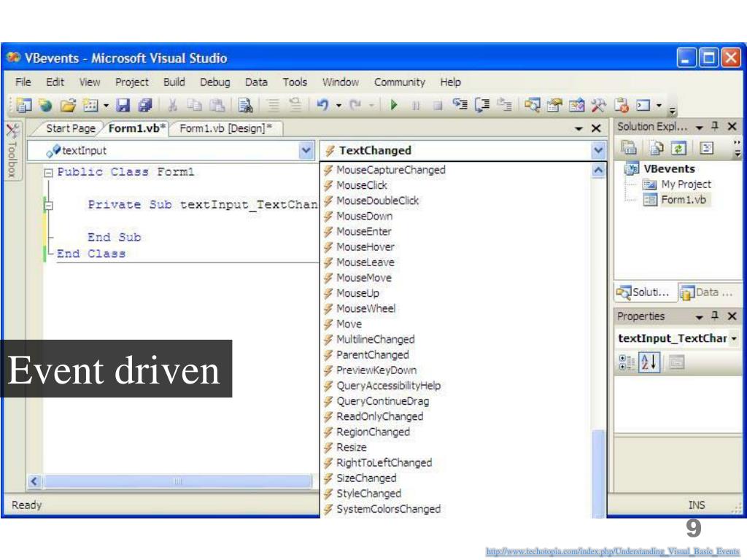Toggle auto-hide pin on Solution Explorer panel
The image size is (747, 560).
[x=715, y=125]
